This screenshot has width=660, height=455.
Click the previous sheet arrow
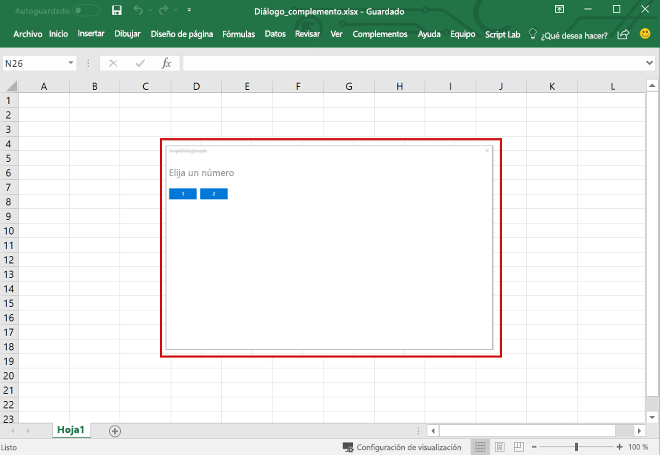(x=13, y=431)
